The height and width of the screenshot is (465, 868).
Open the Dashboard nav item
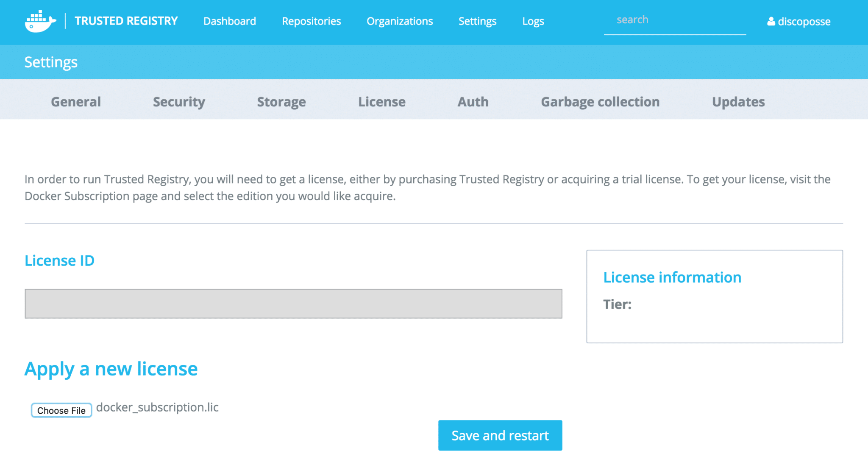pos(229,21)
